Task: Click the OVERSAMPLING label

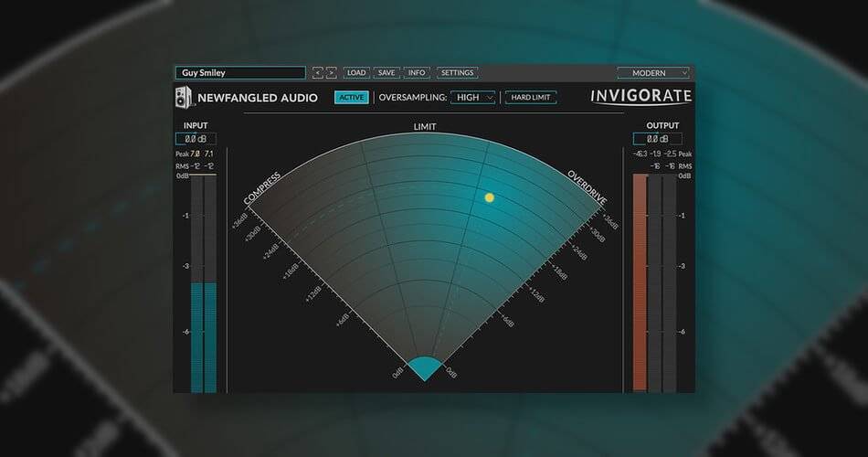Action: pos(412,98)
